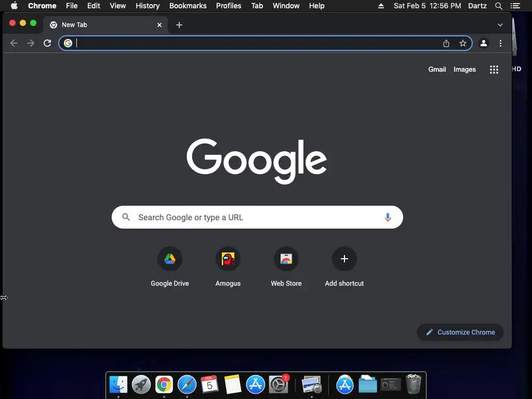Viewport: 532px width, 399px height.
Task: Open the date and time in menu bar
Action: pos(427,6)
